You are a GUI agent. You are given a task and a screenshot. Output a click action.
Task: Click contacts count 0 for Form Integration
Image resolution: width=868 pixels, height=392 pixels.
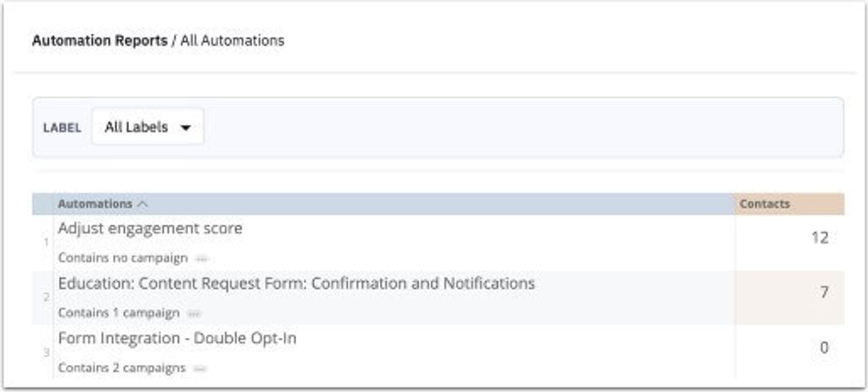824,347
